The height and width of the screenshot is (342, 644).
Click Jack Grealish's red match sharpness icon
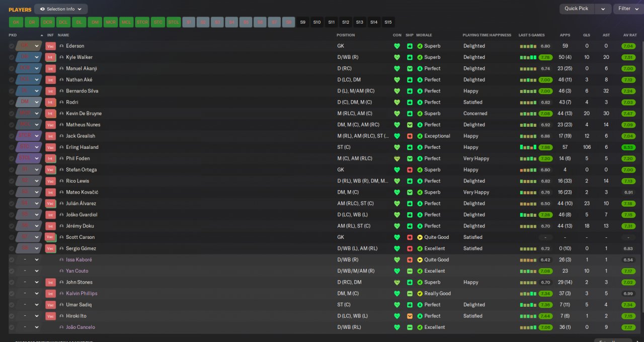pos(410,136)
